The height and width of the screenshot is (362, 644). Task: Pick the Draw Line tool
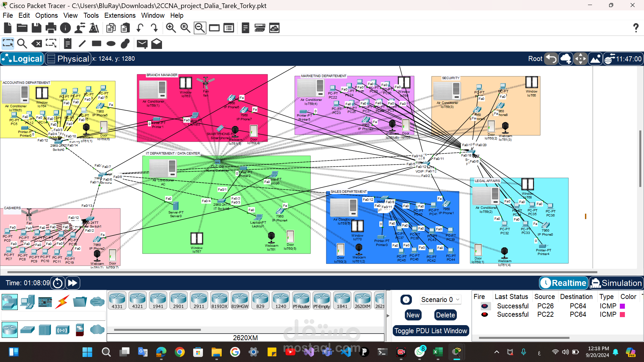click(82, 44)
